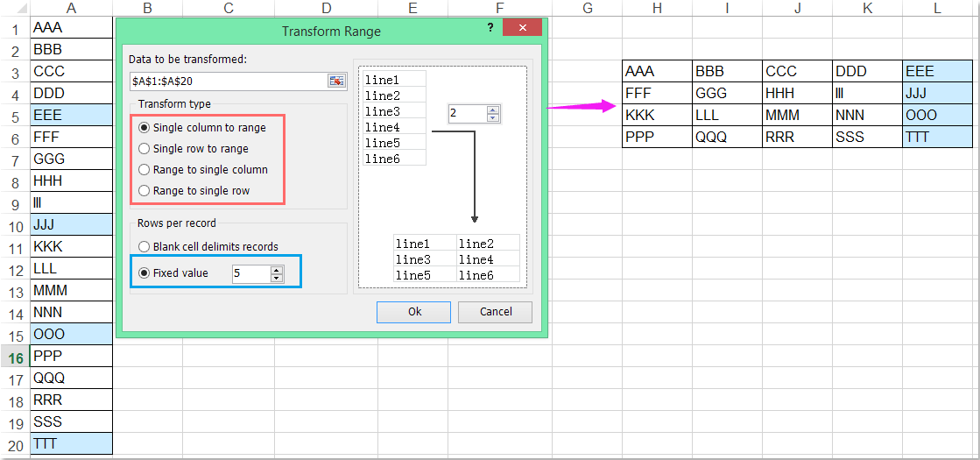Image resolution: width=980 pixels, height=460 pixels.
Task: Click the Fixed value number field
Action: tap(250, 273)
